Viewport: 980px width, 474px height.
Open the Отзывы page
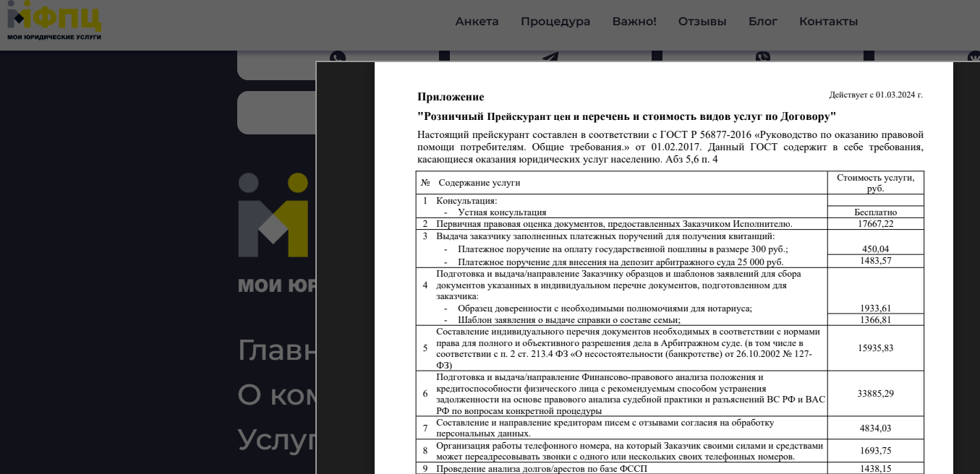click(702, 22)
